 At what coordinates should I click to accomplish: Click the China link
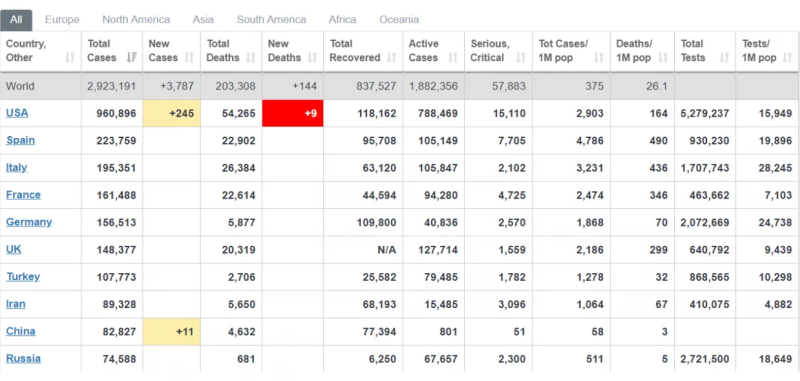point(20,332)
